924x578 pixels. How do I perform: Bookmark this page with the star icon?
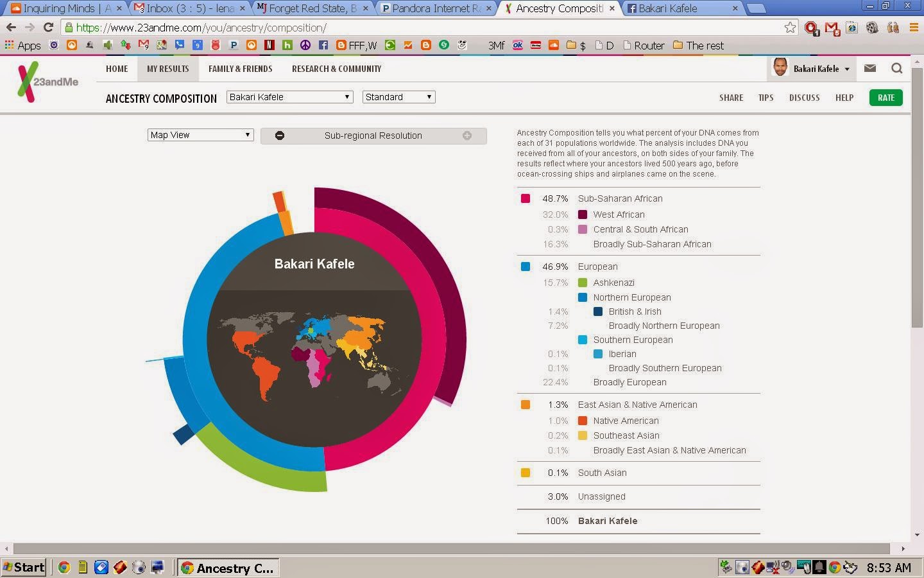(x=790, y=28)
